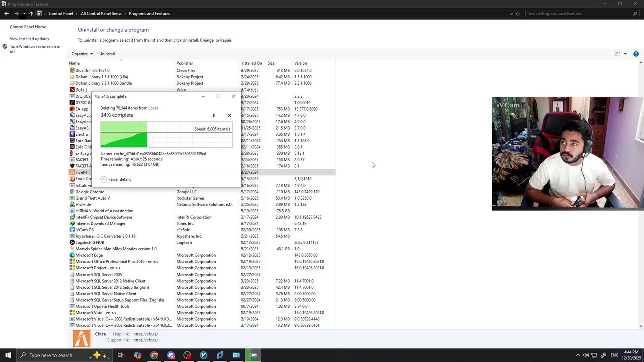Select the EA app icon

pyautogui.click(x=72, y=109)
